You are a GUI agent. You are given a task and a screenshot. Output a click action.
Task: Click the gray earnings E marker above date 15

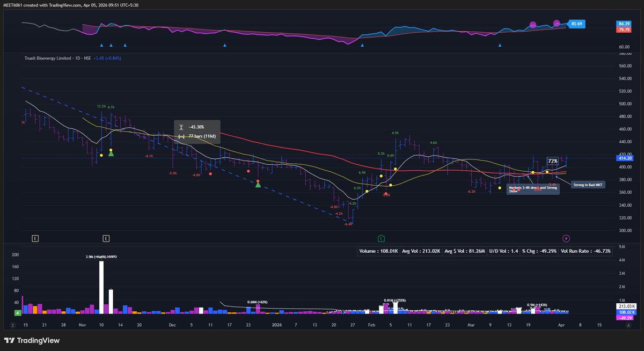click(35, 238)
